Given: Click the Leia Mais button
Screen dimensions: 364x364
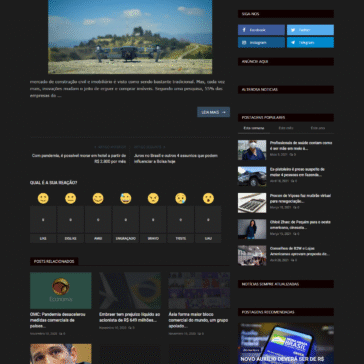Looking at the screenshot, I should click(213, 112).
